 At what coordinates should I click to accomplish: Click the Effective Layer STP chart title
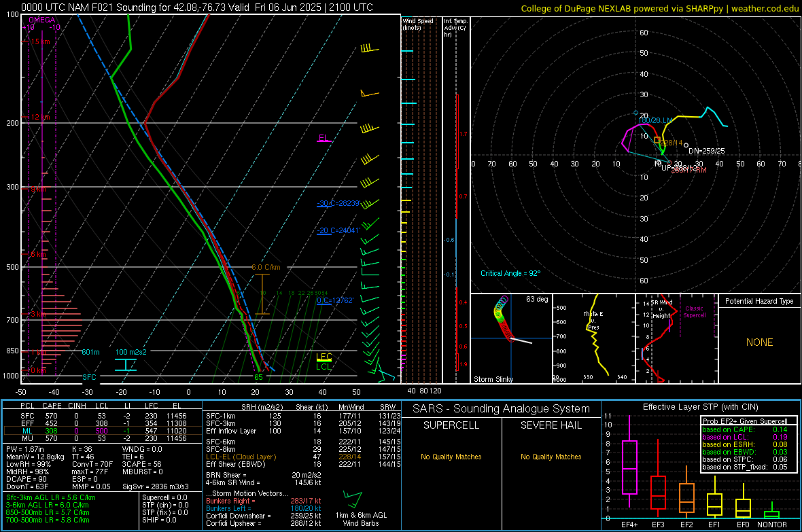tap(700, 407)
